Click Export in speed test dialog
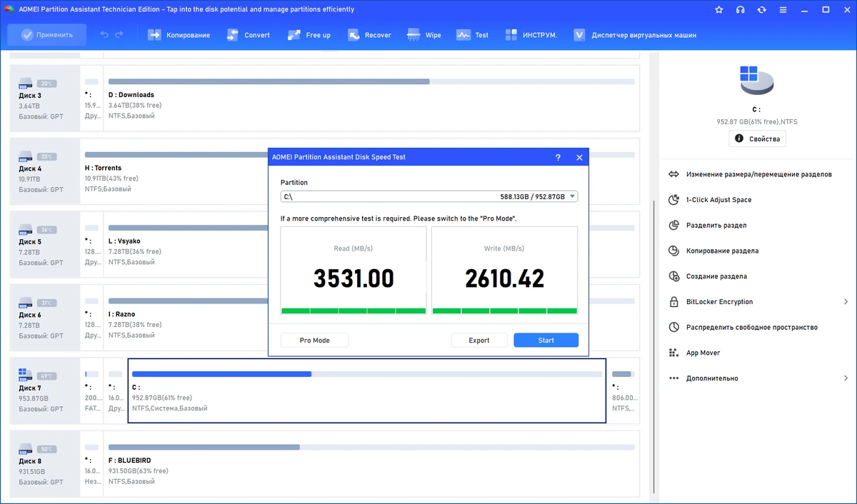Image resolution: width=857 pixels, height=504 pixels. pos(479,341)
